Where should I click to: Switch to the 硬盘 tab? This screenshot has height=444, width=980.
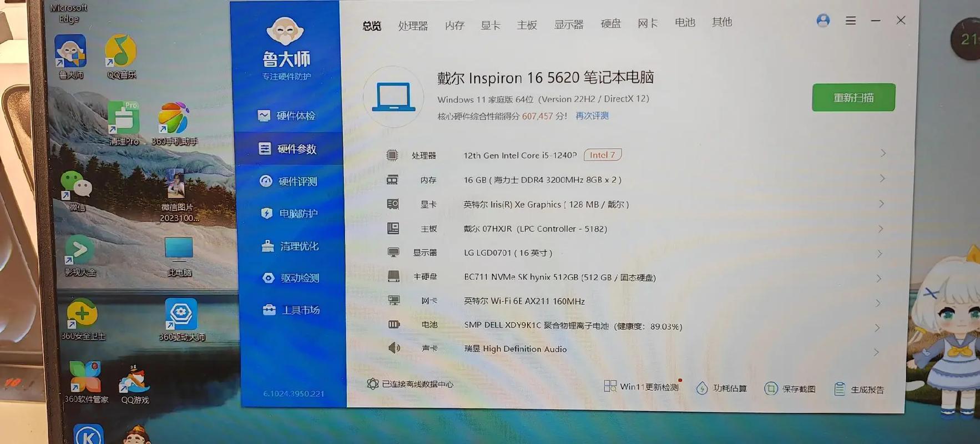[610, 24]
